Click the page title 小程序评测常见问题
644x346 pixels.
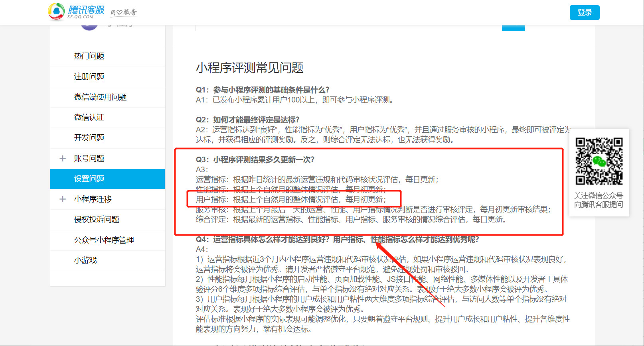coord(249,68)
